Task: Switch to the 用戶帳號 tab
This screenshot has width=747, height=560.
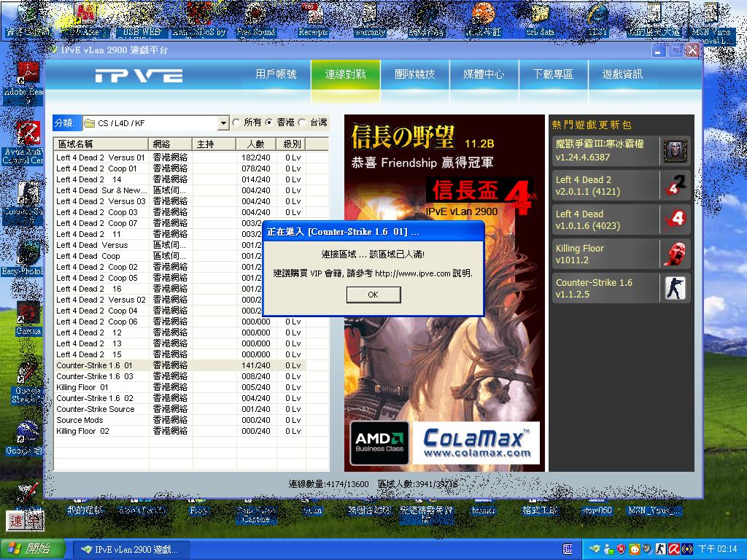Action: pyautogui.click(x=276, y=74)
